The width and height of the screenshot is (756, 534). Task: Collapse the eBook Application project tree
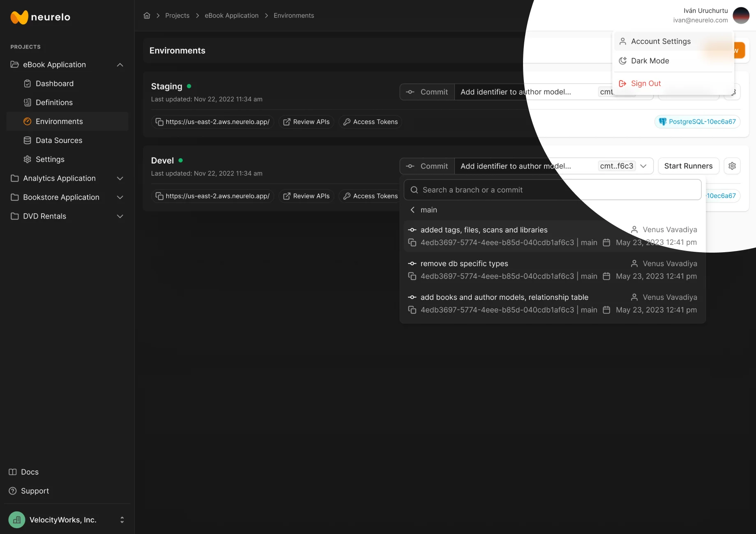point(120,64)
